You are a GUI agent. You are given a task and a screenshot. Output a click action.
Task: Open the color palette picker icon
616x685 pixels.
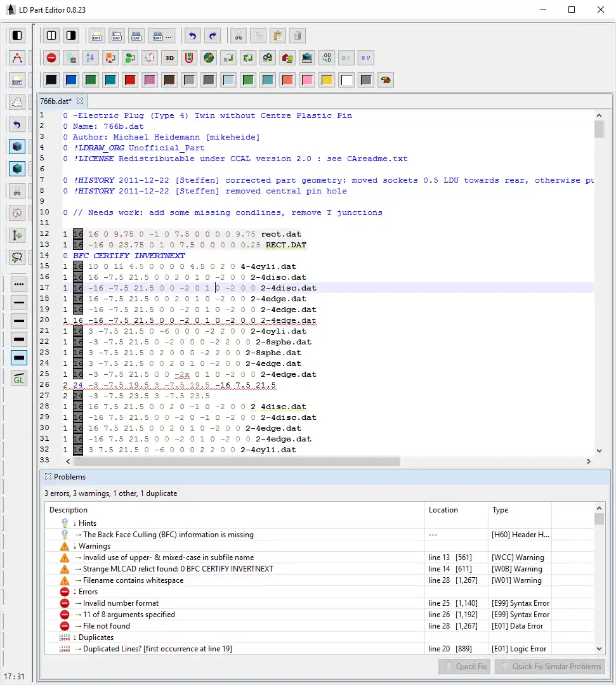coord(385,80)
